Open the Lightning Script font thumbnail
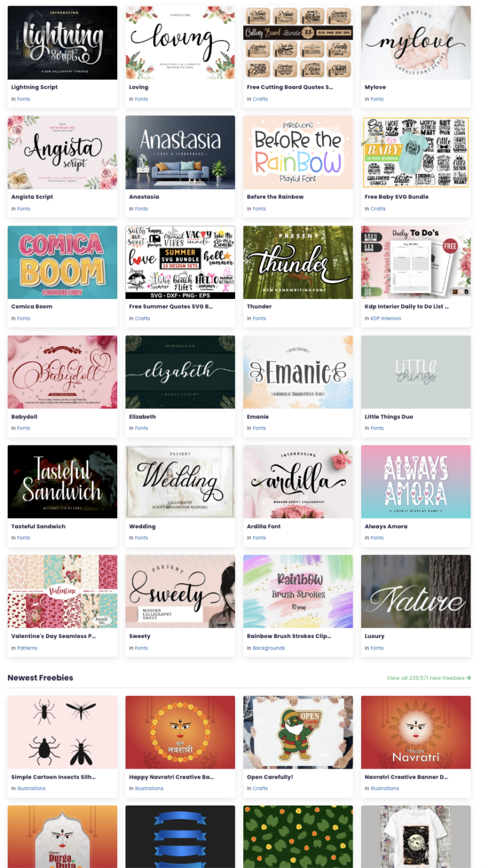 (x=62, y=43)
